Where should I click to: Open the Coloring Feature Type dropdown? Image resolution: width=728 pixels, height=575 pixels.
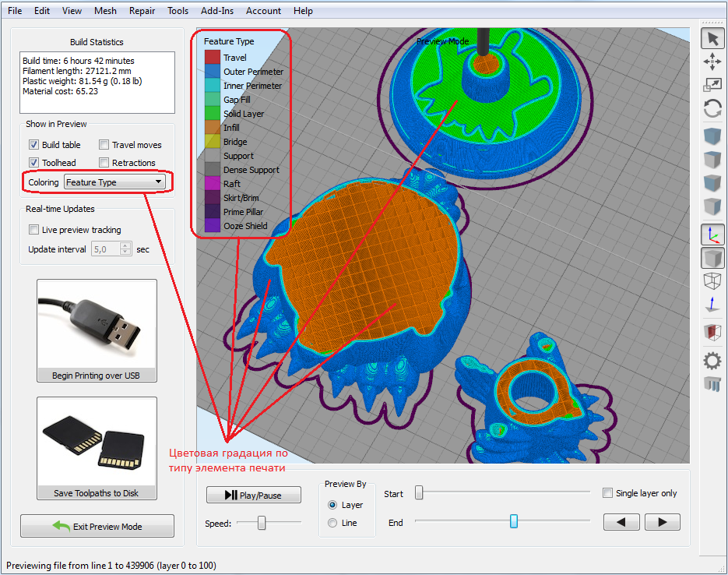point(114,181)
